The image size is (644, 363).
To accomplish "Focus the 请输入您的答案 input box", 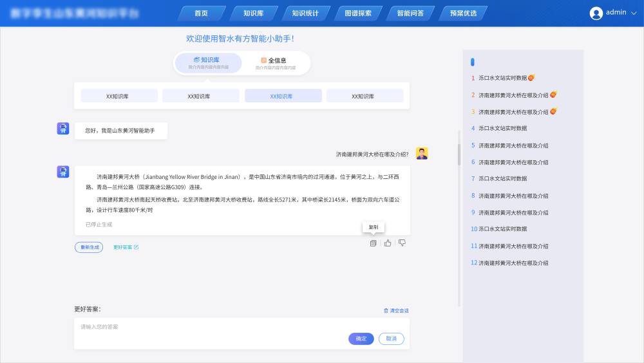I will (241, 333).
